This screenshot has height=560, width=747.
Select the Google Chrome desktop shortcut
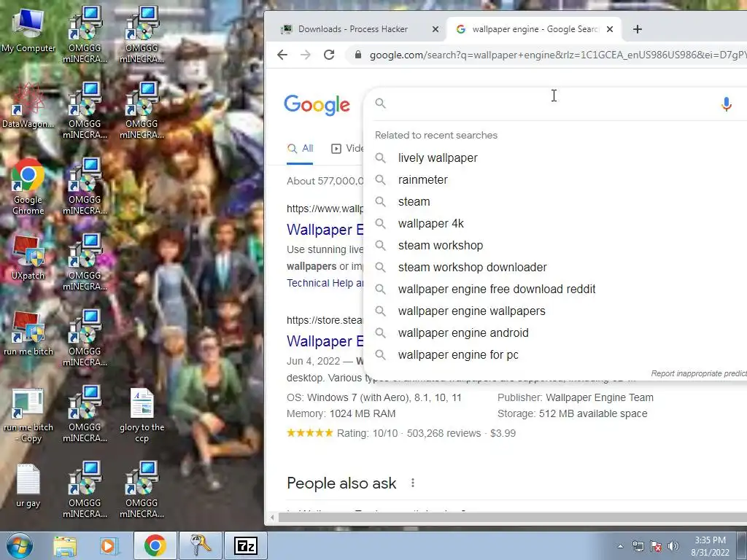click(x=28, y=187)
